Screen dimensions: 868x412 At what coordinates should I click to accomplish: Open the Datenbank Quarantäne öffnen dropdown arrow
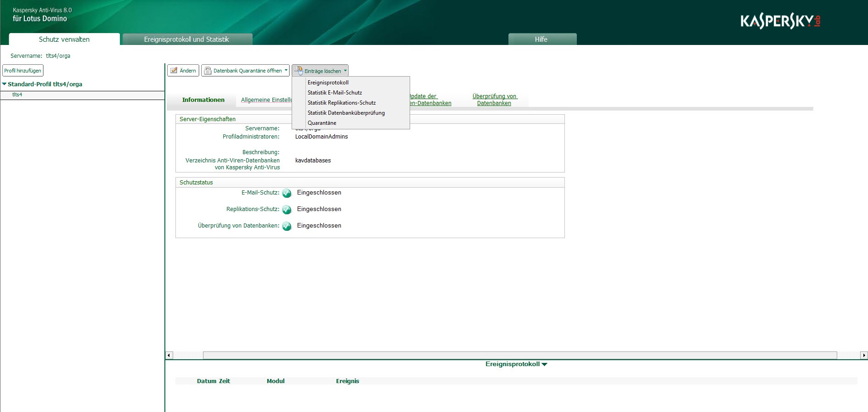pyautogui.click(x=286, y=71)
